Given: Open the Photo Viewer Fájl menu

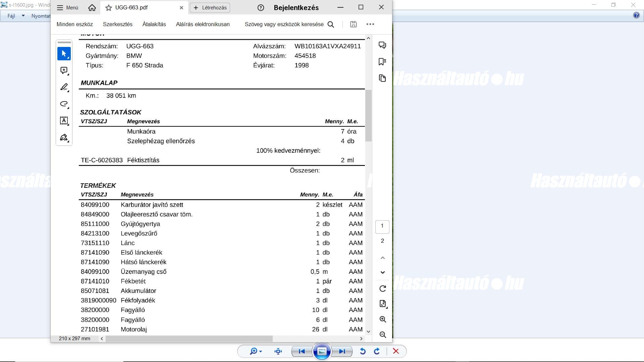Looking at the screenshot, I should pyautogui.click(x=11, y=16).
